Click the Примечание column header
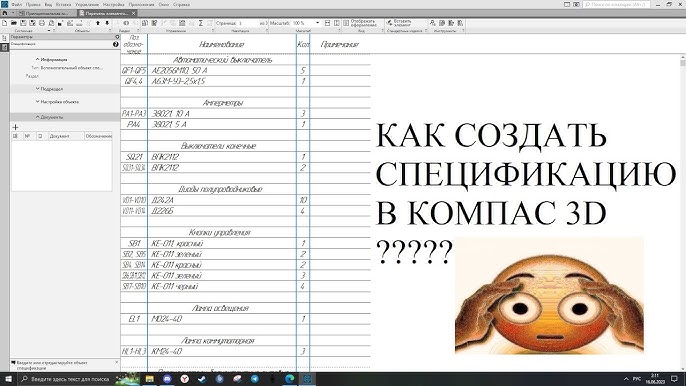 (x=340, y=44)
